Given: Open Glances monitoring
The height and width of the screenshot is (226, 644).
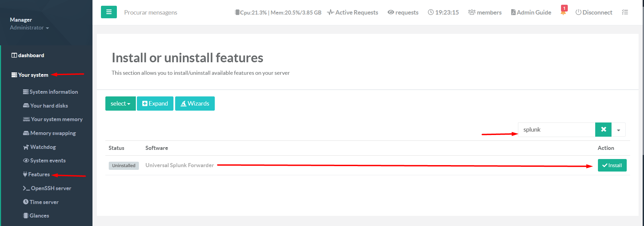Looking at the screenshot, I should [36, 216].
